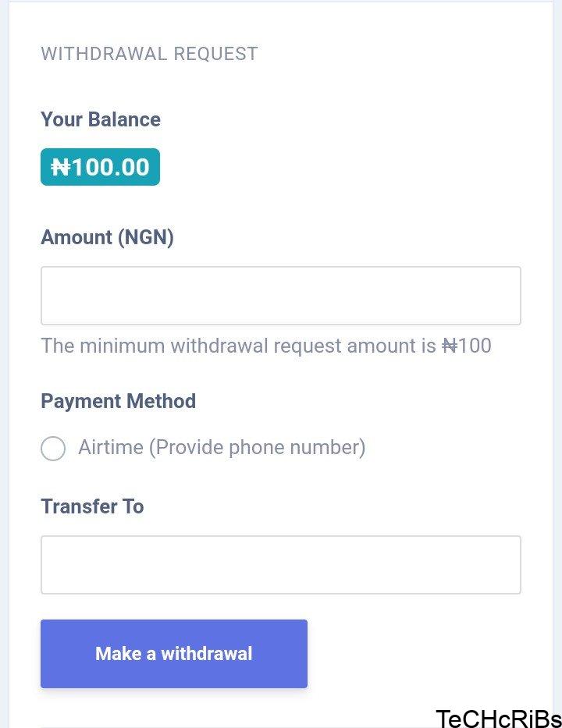Image resolution: width=562 pixels, height=728 pixels.
Task: Click the Amount (NGN) label
Action: tap(107, 237)
